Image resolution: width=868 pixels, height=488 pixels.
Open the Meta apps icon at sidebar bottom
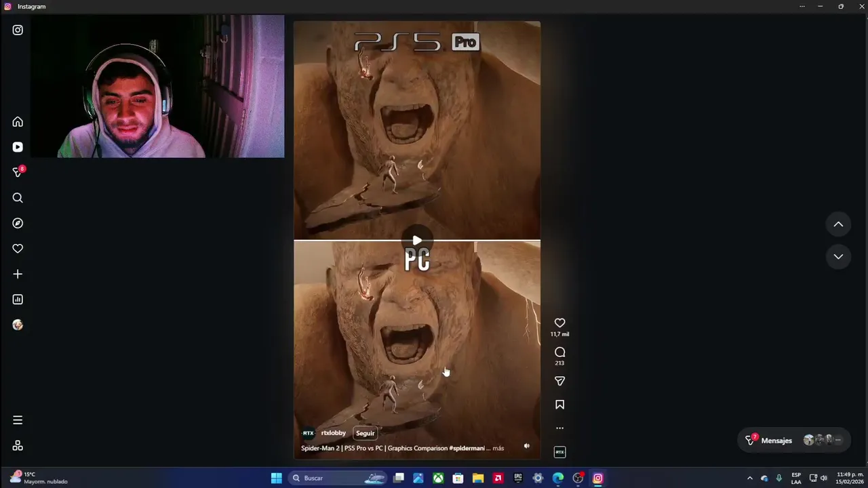[x=18, y=445]
